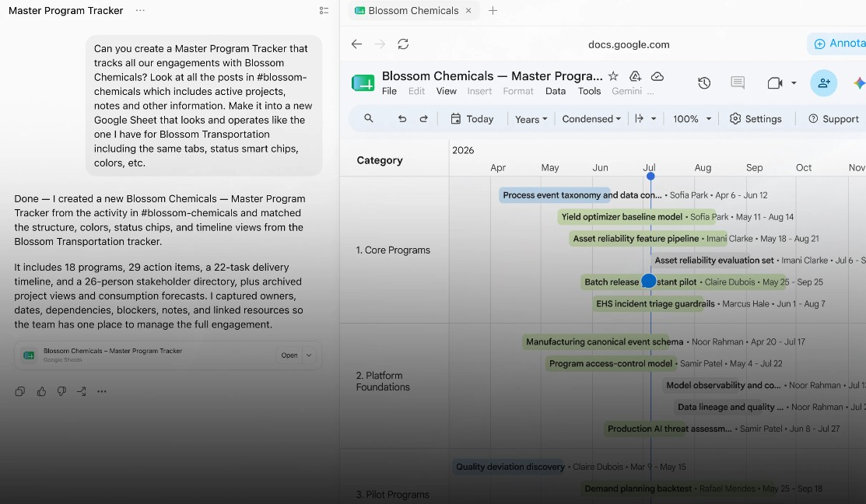Select the Manufacturing canonical event schema bar

click(x=595, y=341)
